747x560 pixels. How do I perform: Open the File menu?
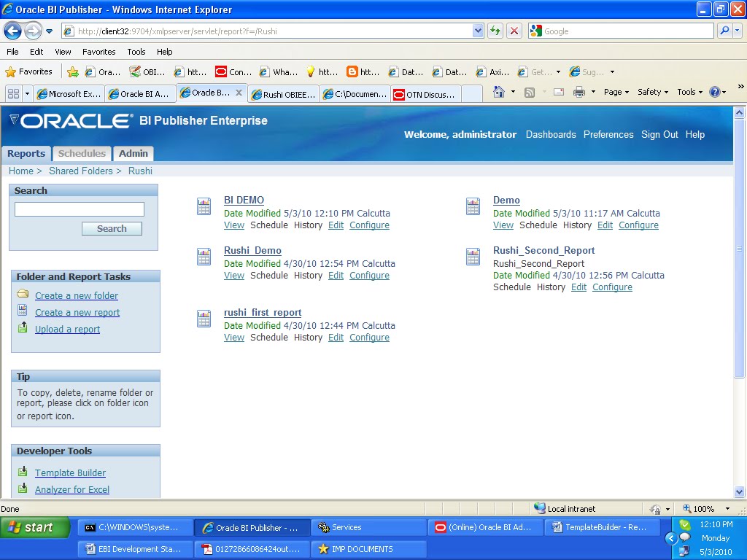13,52
